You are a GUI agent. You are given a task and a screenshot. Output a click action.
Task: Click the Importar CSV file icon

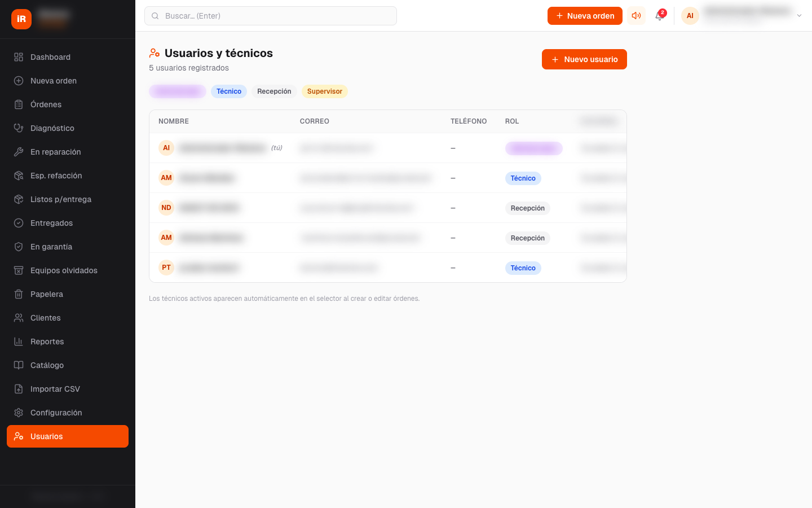[19, 389]
